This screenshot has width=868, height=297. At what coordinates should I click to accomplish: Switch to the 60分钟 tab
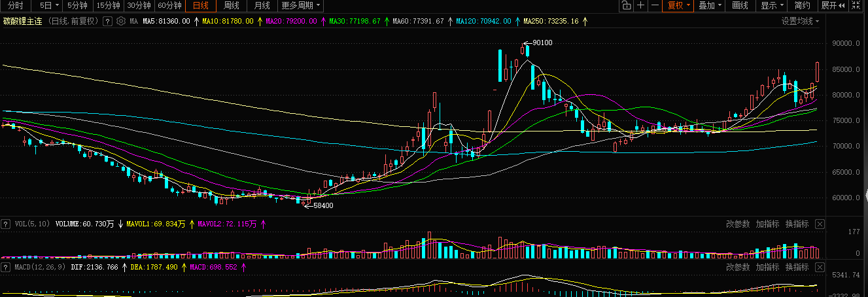pyautogui.click(x=169, y=6)
